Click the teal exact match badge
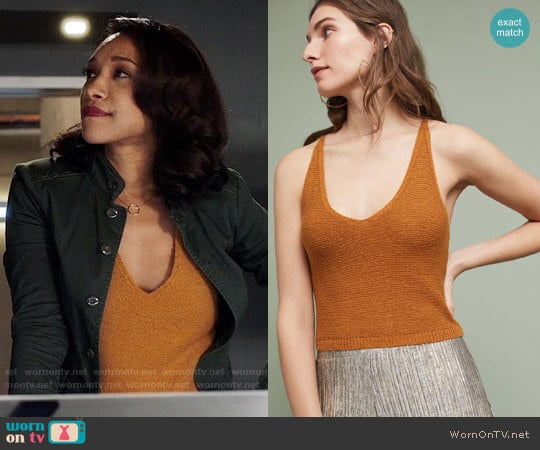 tap(510, 28)
